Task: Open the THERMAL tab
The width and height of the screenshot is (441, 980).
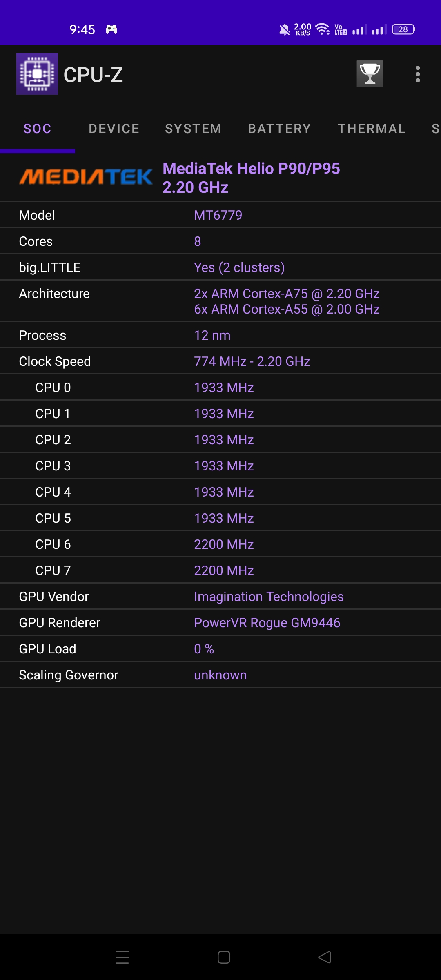Action: point(371,129)
